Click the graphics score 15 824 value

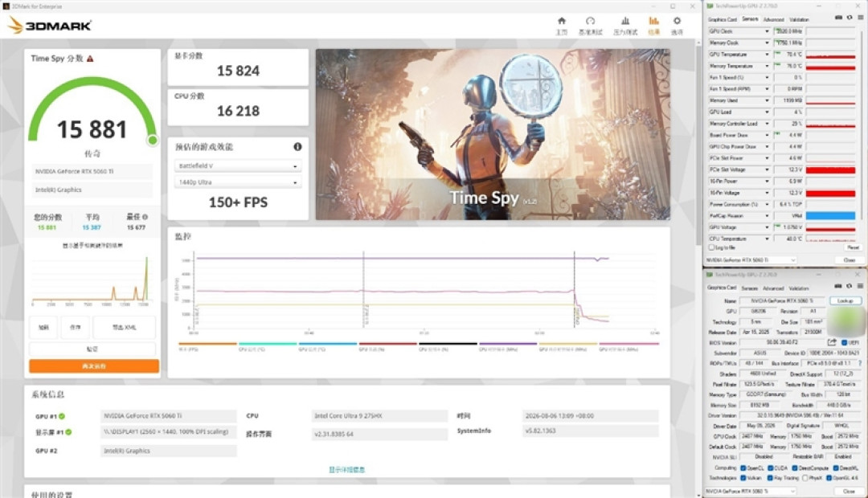(x=238, y=71)
